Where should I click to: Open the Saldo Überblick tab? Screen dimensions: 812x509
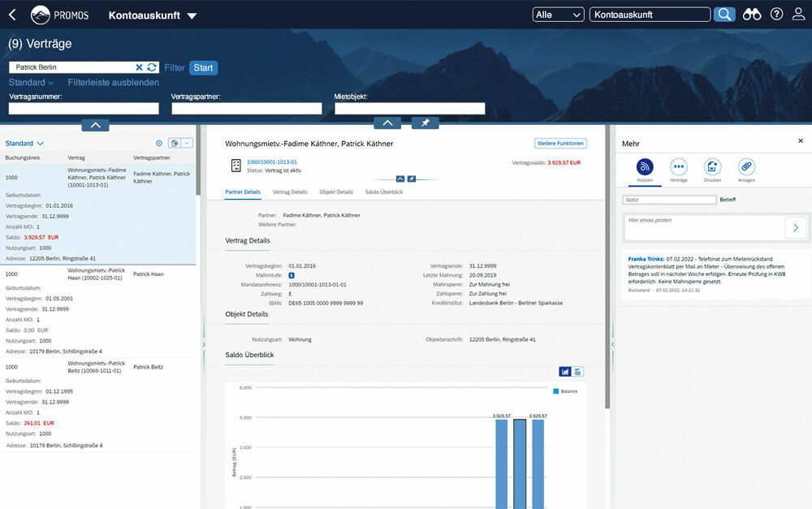pyautogui.click(x=383, y=192)
